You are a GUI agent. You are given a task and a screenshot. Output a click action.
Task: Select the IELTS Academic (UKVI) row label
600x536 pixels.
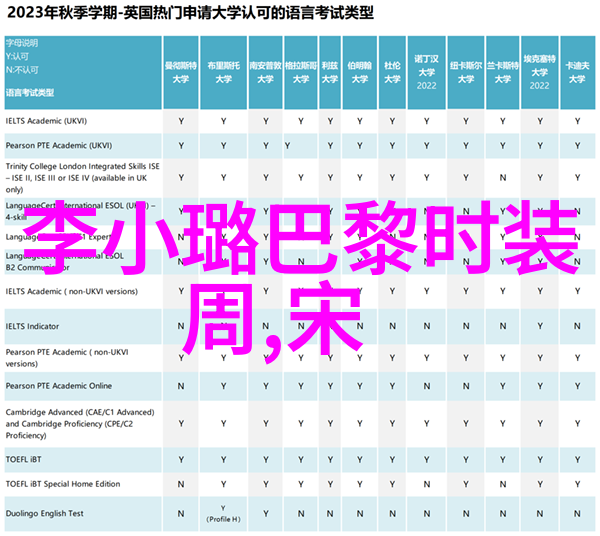(46, 121)
